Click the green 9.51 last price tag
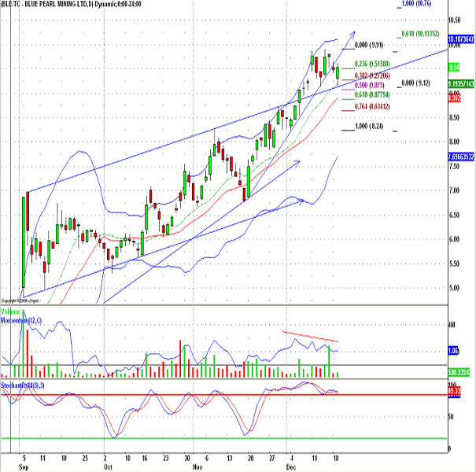 (x=454, y=67)
